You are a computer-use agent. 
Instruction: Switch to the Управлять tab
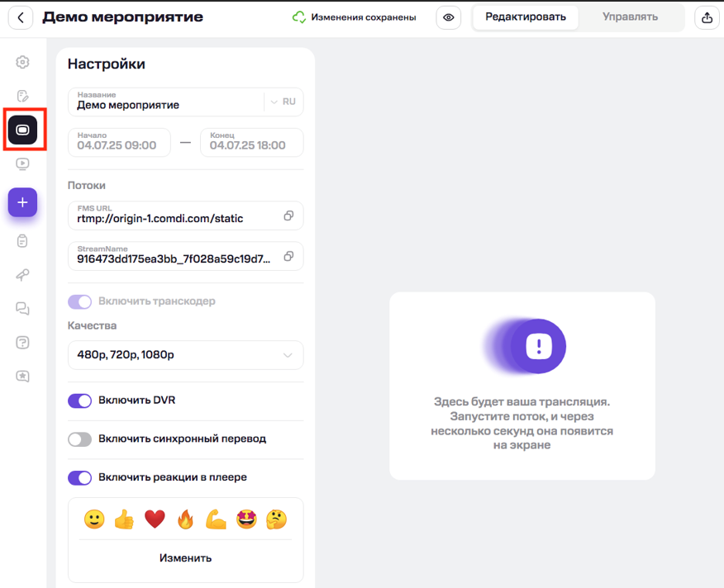(x=630, y=17)
